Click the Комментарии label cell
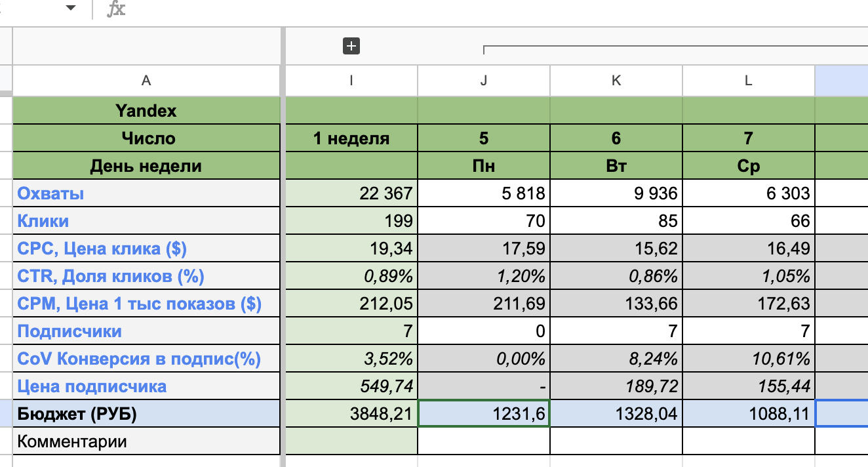Viewport: 868px width, 467px height. click(146, 441)
